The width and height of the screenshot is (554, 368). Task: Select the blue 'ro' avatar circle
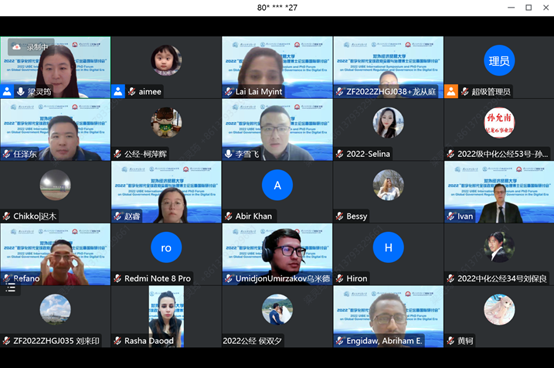[166, 247]
